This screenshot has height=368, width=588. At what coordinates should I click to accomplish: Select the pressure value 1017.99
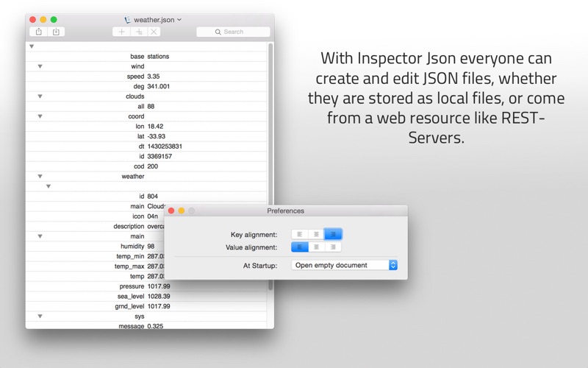point(159,286)
